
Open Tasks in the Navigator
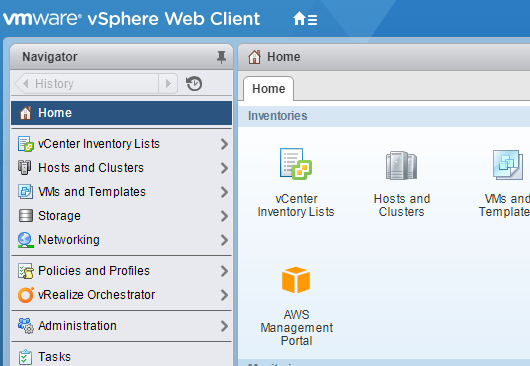point(122,357)
